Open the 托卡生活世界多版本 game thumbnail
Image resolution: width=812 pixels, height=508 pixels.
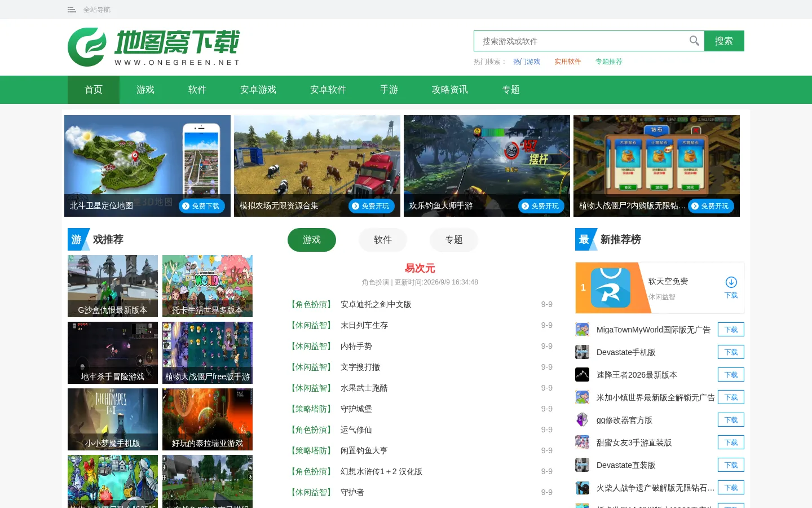tap(208, 286)
